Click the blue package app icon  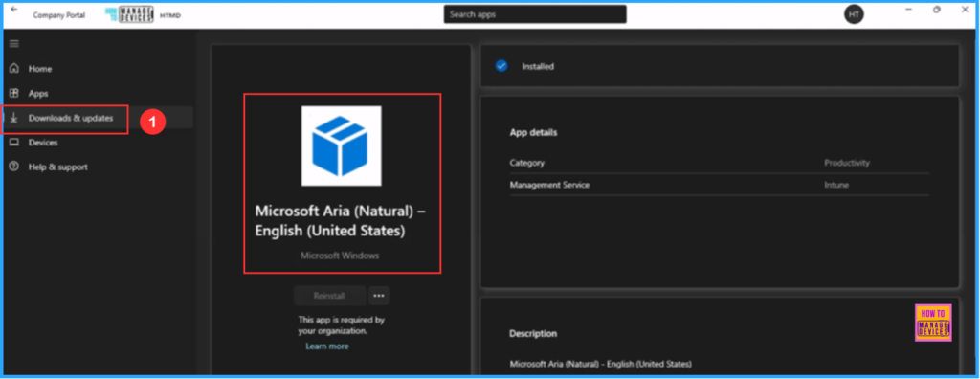pos(342,145)
